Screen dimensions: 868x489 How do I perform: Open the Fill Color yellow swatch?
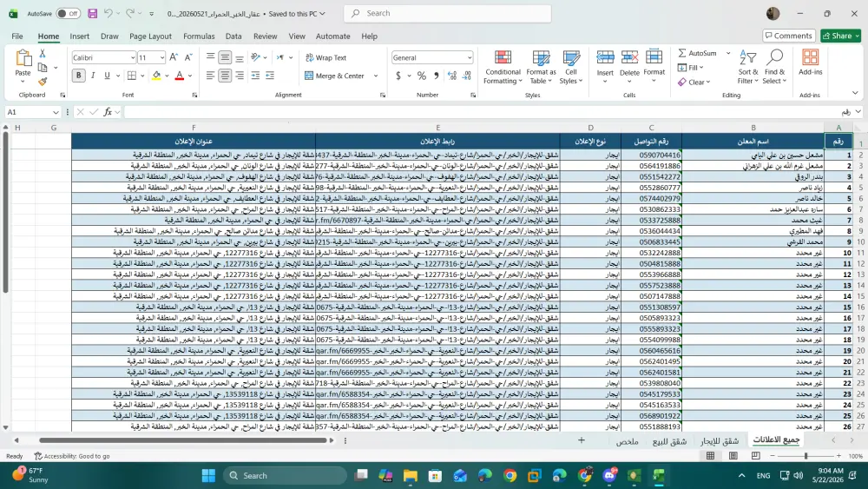pos(156,76)
